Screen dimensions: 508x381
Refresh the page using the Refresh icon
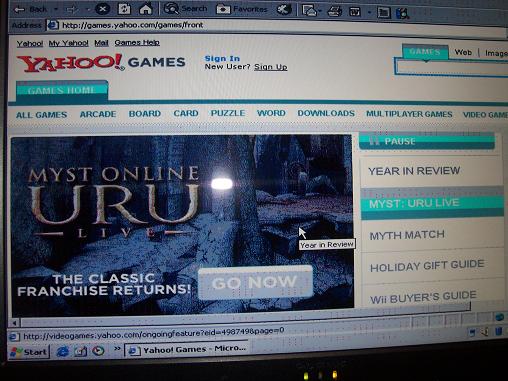click(124, 9)
